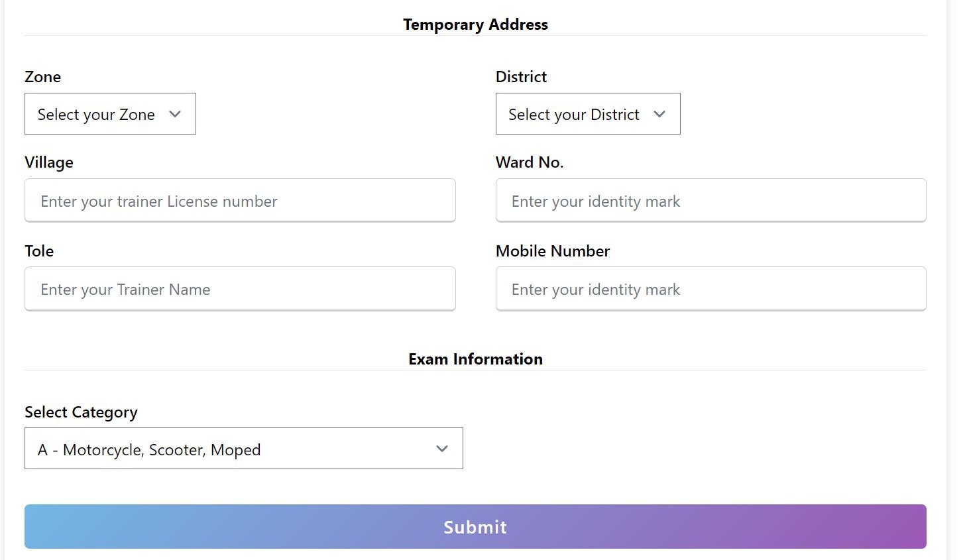The image size is (967, 560).
Task: Click the Mobile Number label
Action: pyautogui.click(x=553, y=251)
